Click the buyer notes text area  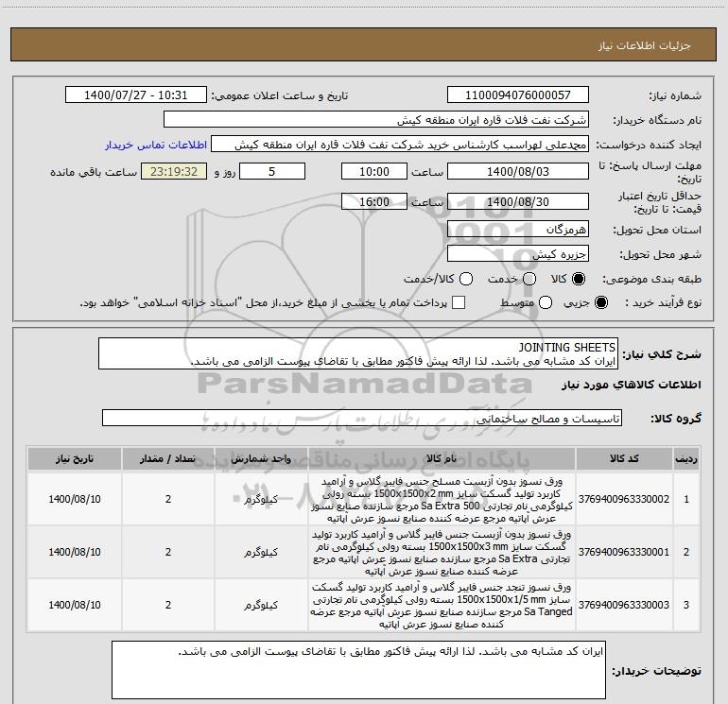coord(358,670)
